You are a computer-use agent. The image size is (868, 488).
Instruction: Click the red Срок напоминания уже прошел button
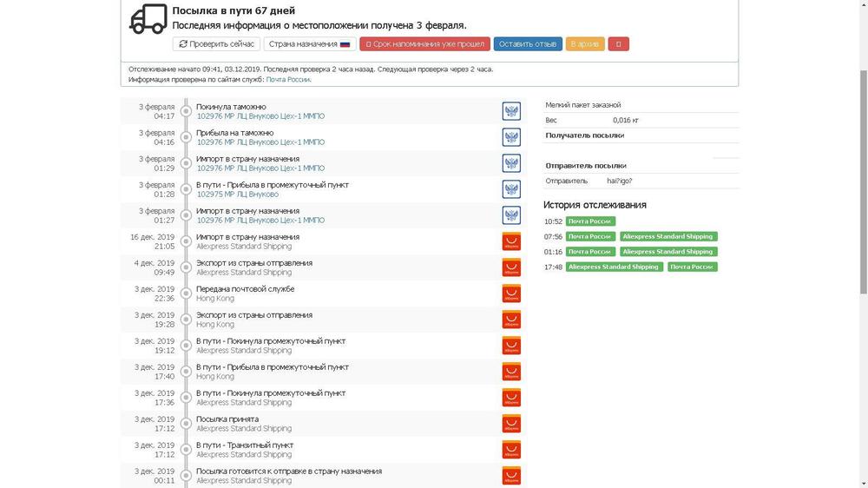point(424,44)
